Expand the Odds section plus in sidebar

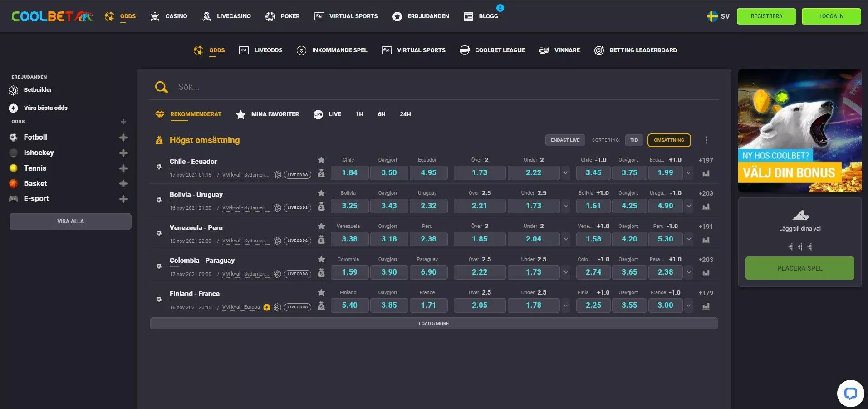point(123,122)
